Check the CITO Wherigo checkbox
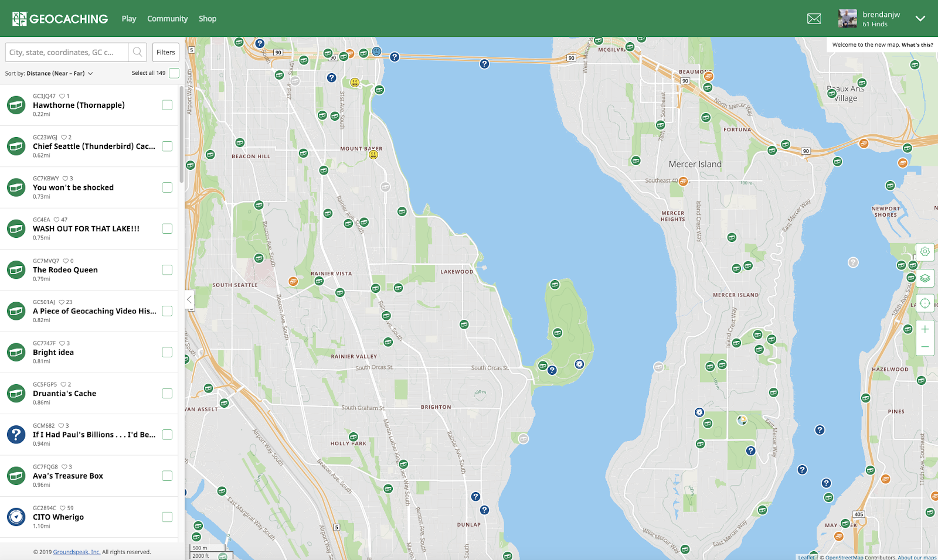The image size is (938, 560). 167,517
